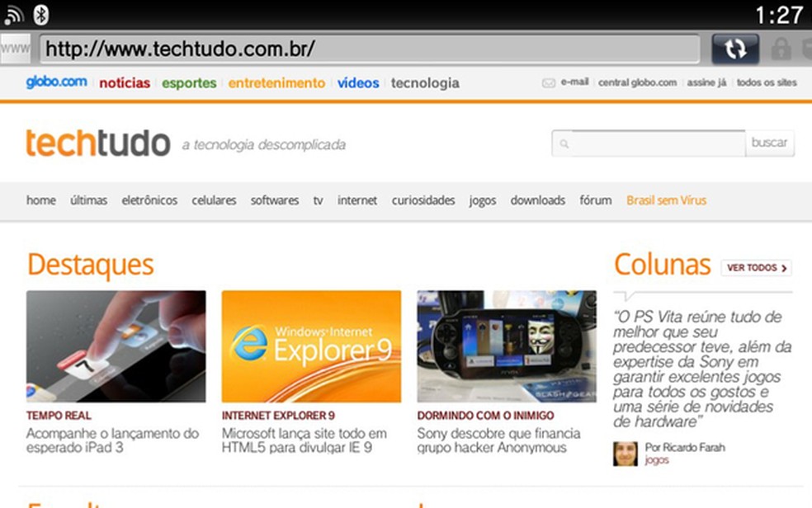Viewport: 812px width, 508px height.
Task: Click DORMINDO COM O INIMIGO label
Action: click(485, 416)
